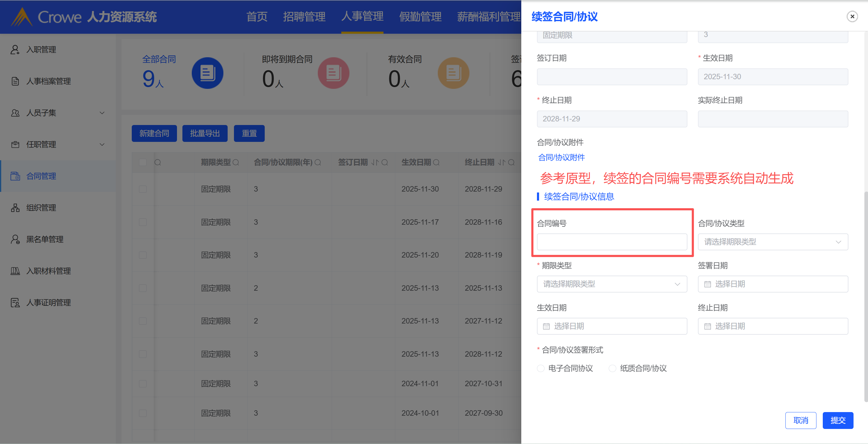Click the 合同编号 input field
This screenshot has width=868, height=444.
[611, 242]
